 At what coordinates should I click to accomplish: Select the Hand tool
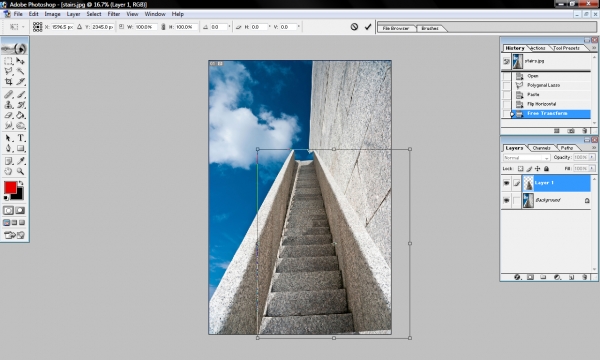(x=8, y=171)
